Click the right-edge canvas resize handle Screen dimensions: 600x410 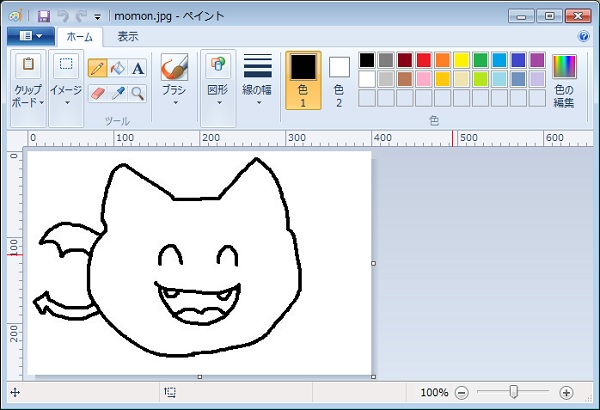[373, 263]
